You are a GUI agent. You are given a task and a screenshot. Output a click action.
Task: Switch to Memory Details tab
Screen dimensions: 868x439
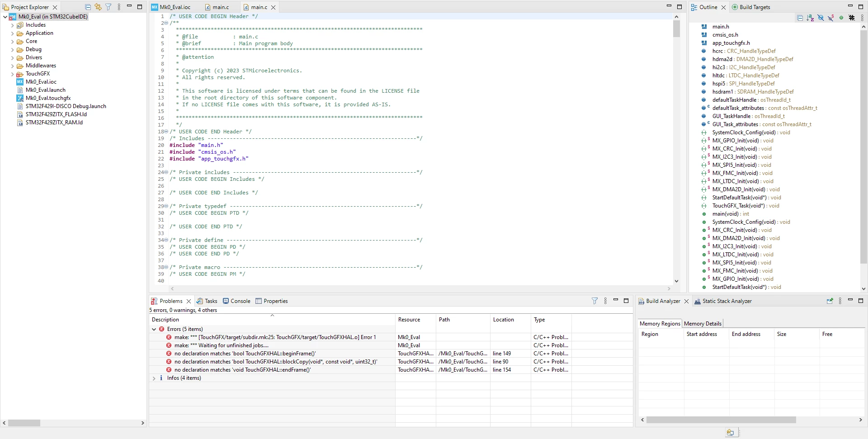703,324
